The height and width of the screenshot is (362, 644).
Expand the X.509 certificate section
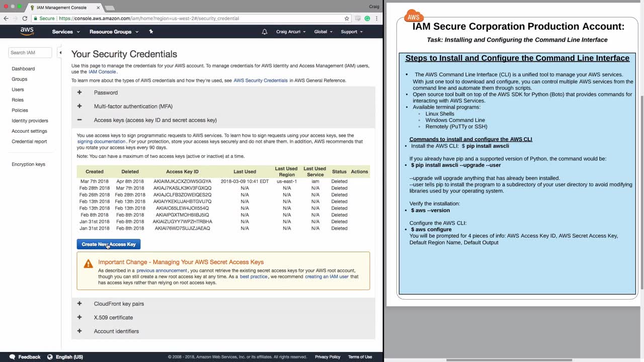223,318
